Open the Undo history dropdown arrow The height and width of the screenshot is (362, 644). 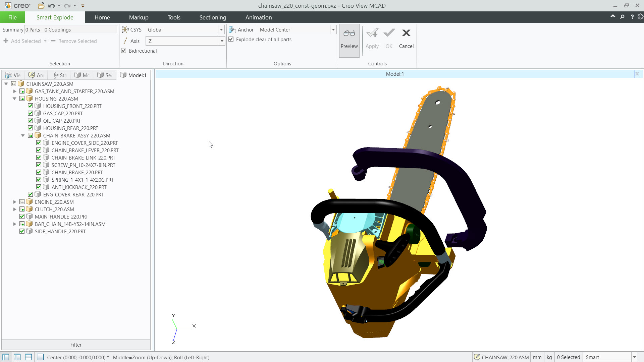coord(59,6)
